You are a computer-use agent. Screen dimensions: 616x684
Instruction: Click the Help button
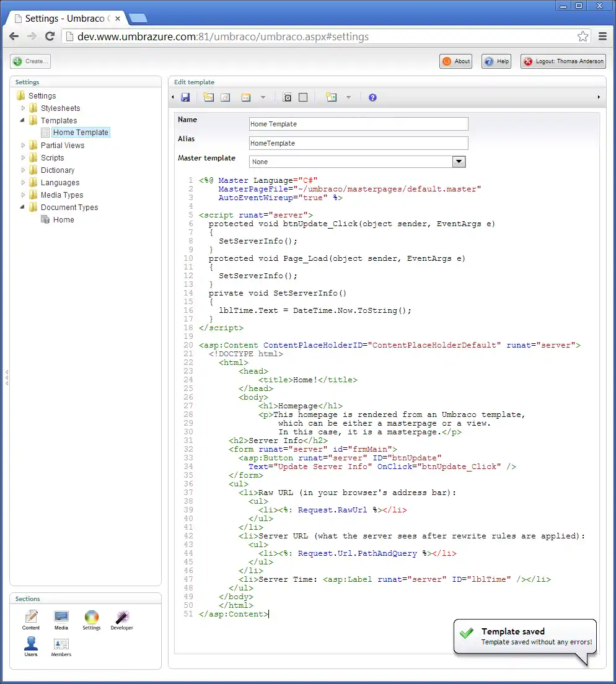click(x=496, y=61)
